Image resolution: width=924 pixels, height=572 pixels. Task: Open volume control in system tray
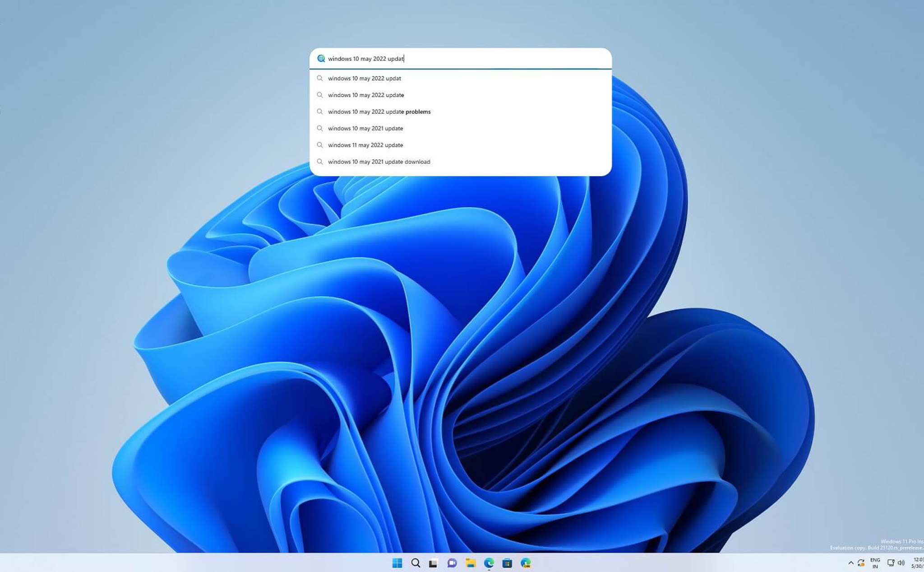point(901,563)
